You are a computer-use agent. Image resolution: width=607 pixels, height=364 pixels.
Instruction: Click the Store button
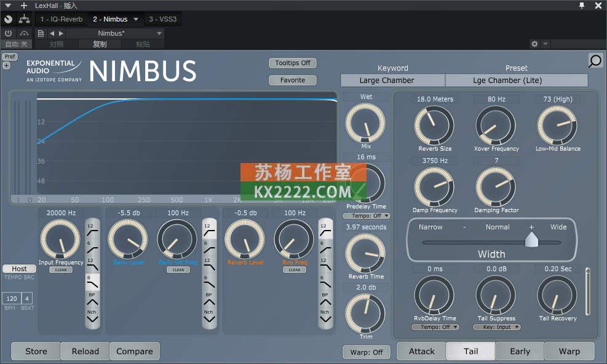click(36, 351)
